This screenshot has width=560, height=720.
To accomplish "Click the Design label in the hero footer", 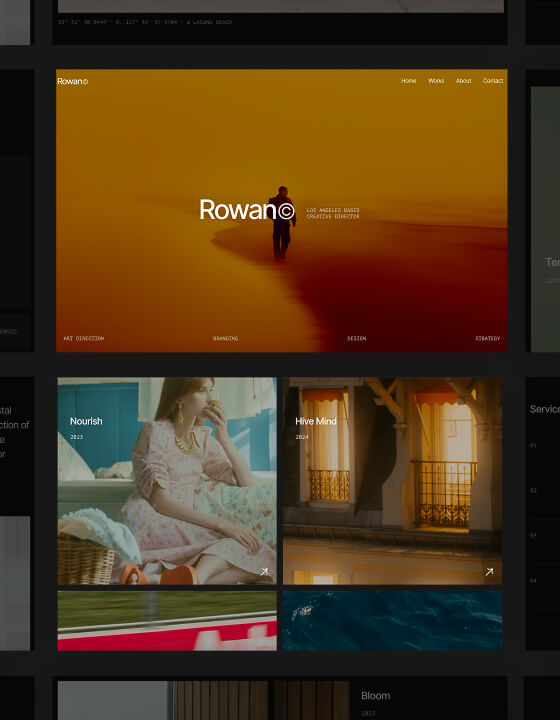I will click(357, 338).
